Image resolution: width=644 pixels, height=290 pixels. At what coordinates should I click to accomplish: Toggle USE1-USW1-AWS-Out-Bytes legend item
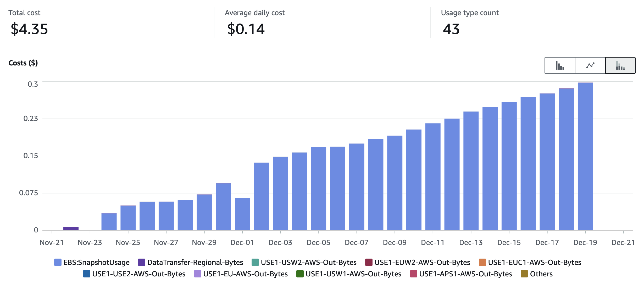click(353, 274)
